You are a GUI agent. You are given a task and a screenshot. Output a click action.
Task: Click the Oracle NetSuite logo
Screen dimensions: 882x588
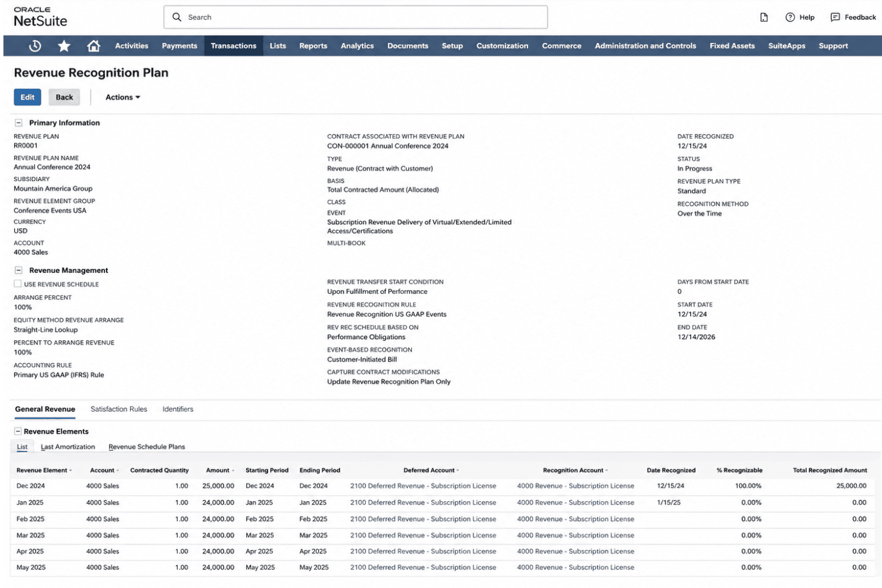tap(40, 17)
